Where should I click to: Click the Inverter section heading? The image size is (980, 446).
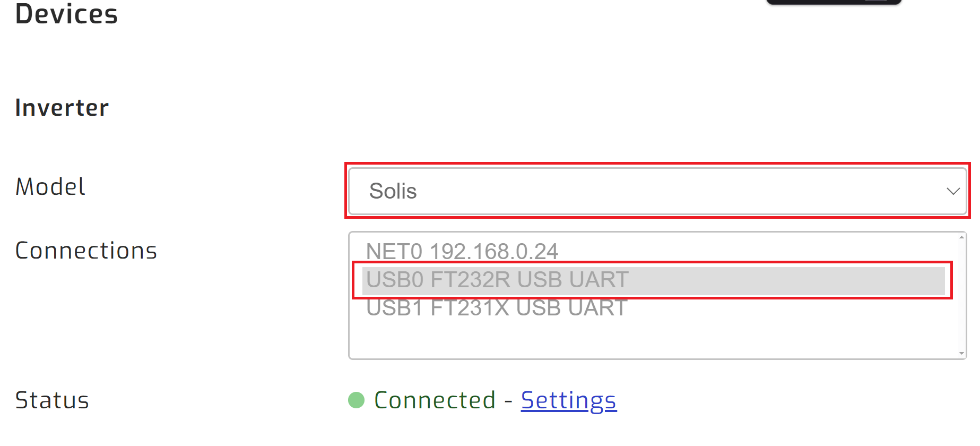(x=62, y=108)
